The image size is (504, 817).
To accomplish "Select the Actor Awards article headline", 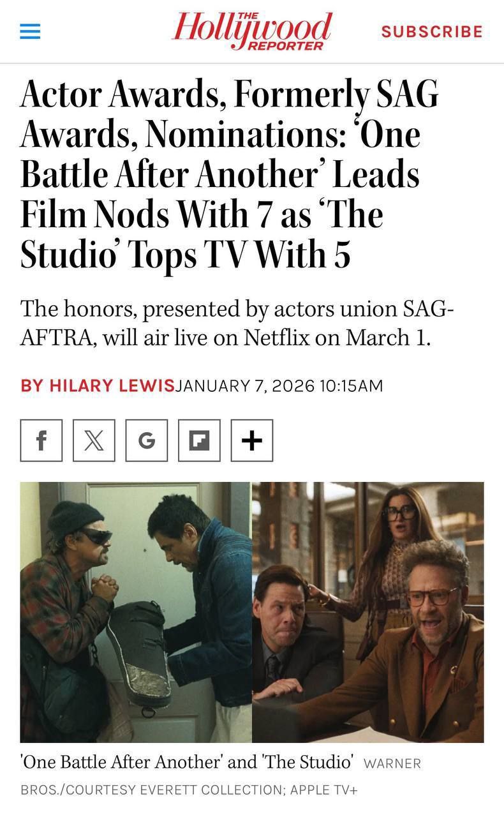I will pos(231,175).
